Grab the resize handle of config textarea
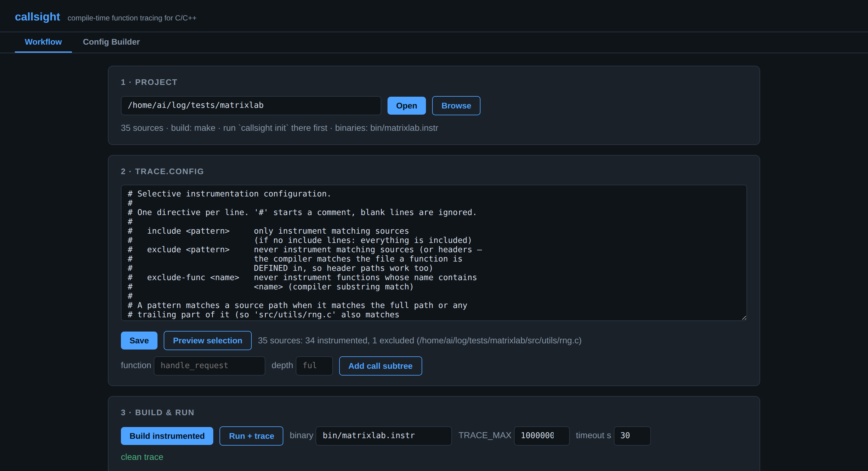The width and height of the screenshot is (868, 471). coord(744,317)
